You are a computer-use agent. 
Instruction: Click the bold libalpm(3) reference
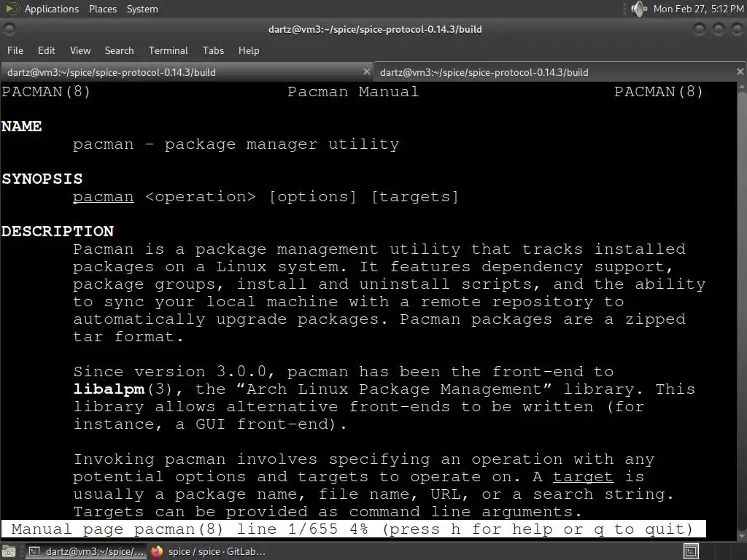pos(123,389)
